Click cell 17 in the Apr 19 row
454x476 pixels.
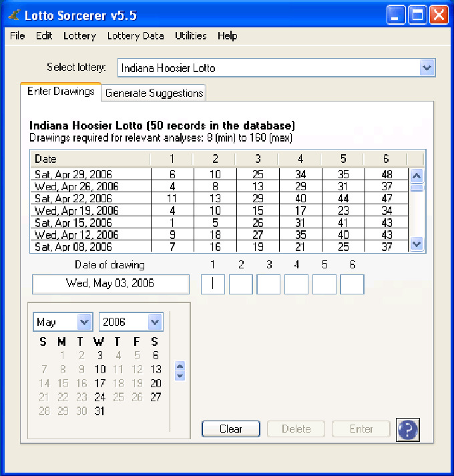[300, 210]
